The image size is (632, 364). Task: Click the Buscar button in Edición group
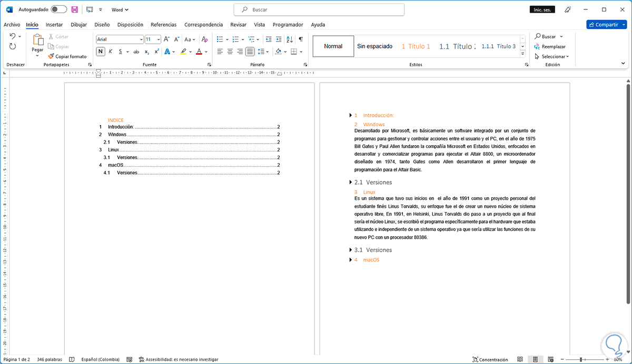(549, 36)
